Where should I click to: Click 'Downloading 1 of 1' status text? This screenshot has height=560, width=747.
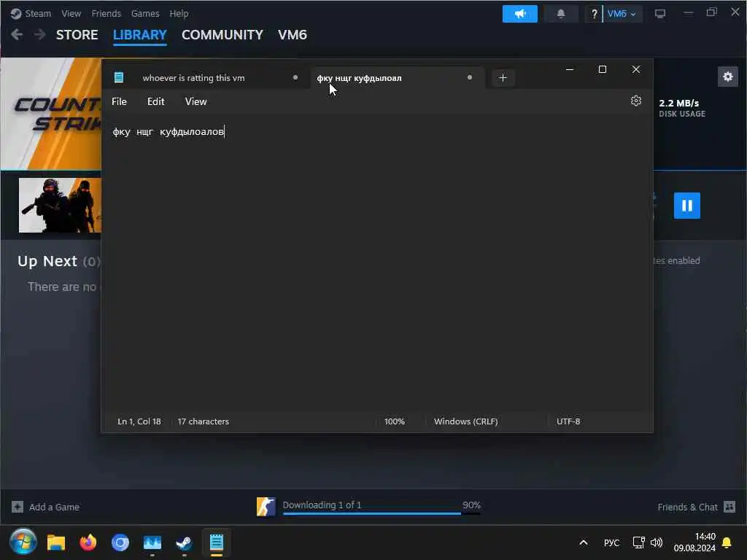point(322,505)
